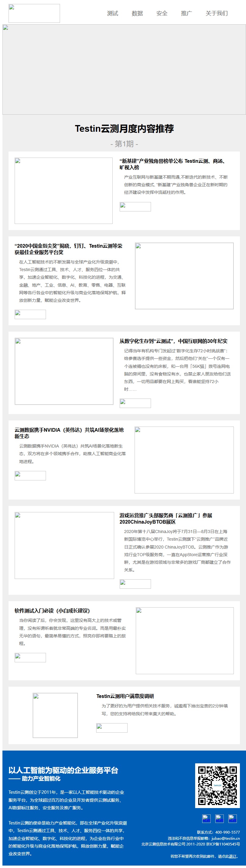Image resolution: width=246 pixels, height=868 pixels.
Task: Open the 数据 navigation item
Action: point(137,13)
